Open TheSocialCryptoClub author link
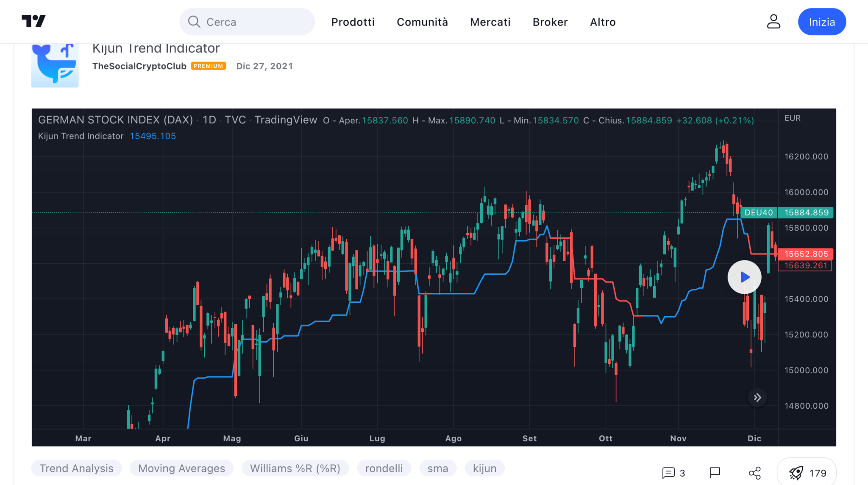The width and height of the screenshot is (868, 485). click(139, 66)
